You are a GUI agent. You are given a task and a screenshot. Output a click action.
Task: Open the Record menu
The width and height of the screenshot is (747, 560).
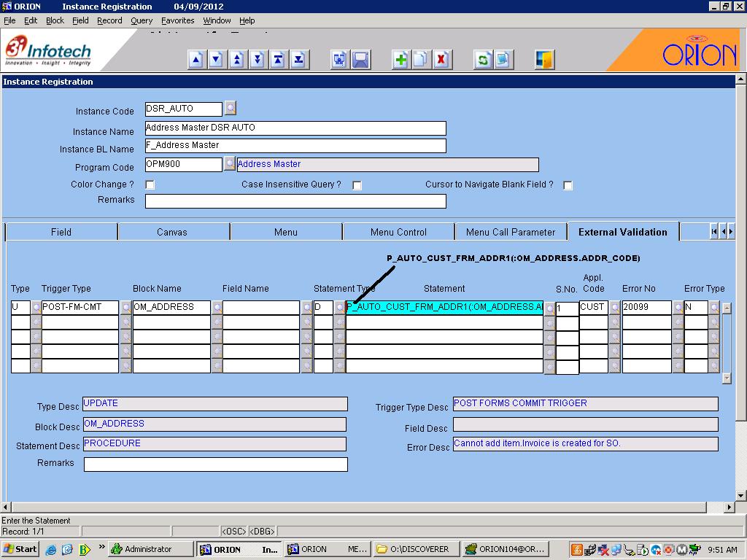(109, 20)
